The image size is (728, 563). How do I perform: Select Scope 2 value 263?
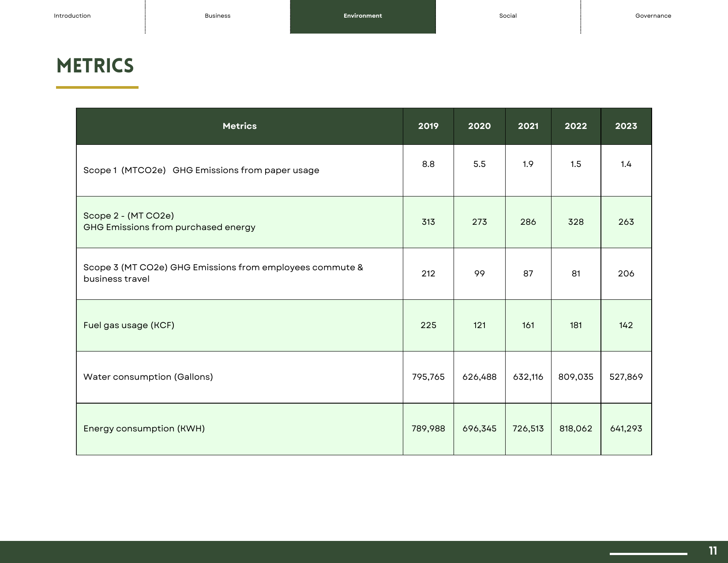pyautogui.click(x=626, y=222)
